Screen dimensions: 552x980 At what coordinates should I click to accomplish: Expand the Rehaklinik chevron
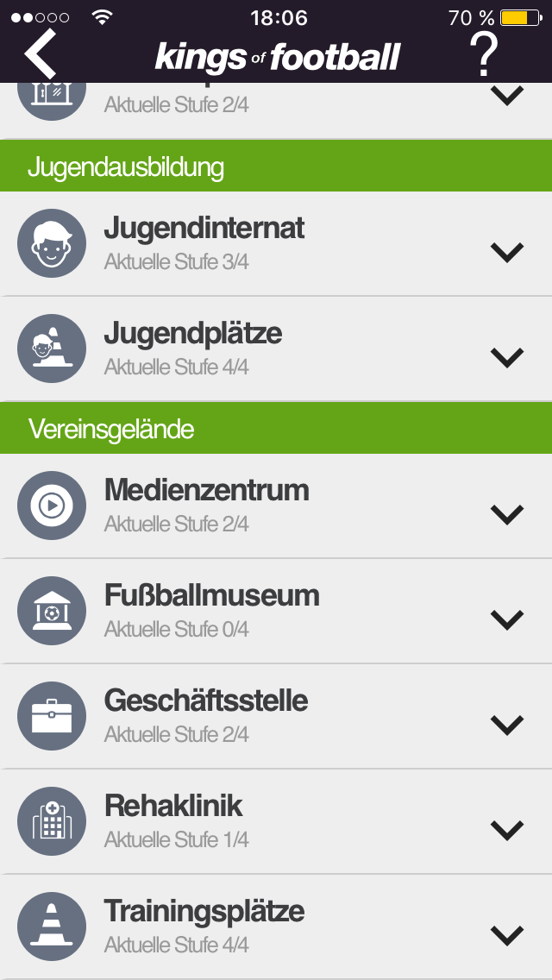click(x=507, y=830)
